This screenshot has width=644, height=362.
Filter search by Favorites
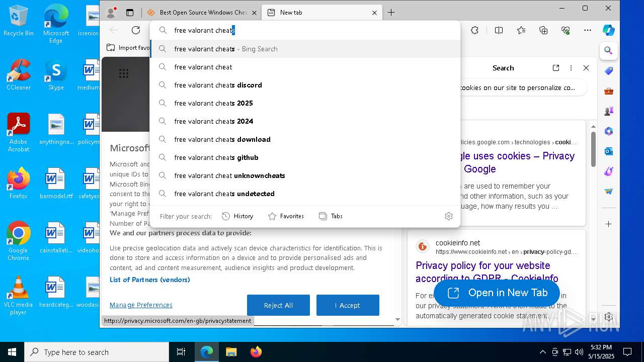tap(286, 216)
